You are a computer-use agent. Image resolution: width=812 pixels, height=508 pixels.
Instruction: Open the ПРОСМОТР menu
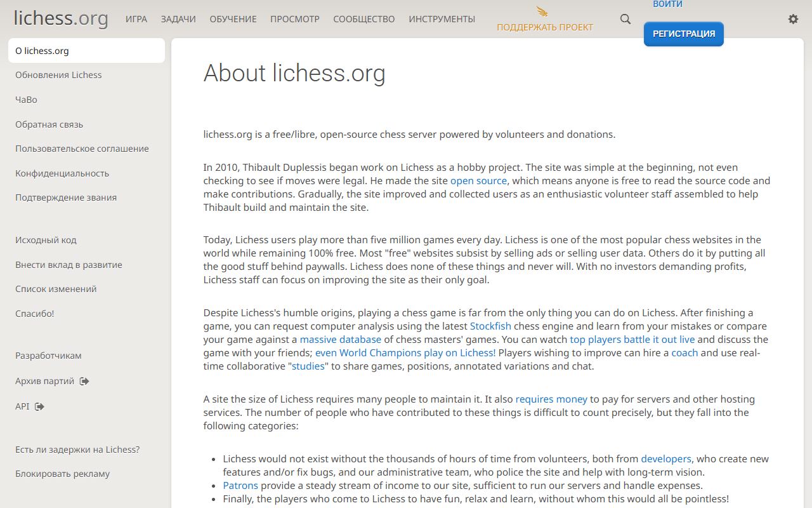pyautogui.click(x=295, y=19)
